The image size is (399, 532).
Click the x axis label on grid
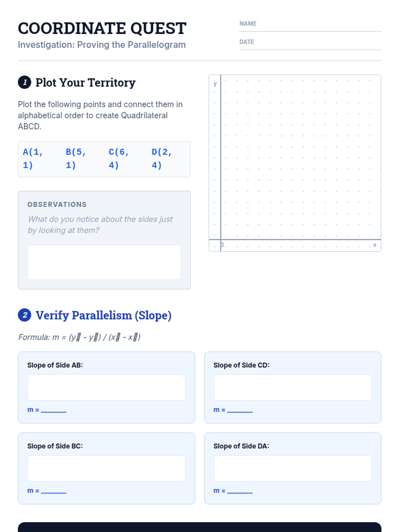click(375, 245)
